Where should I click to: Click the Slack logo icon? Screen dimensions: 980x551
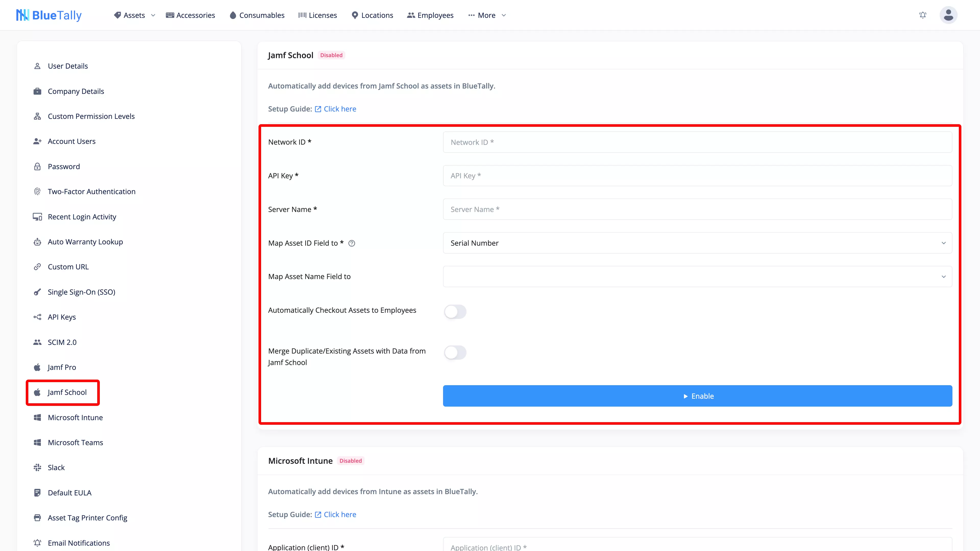pos(37,468)
